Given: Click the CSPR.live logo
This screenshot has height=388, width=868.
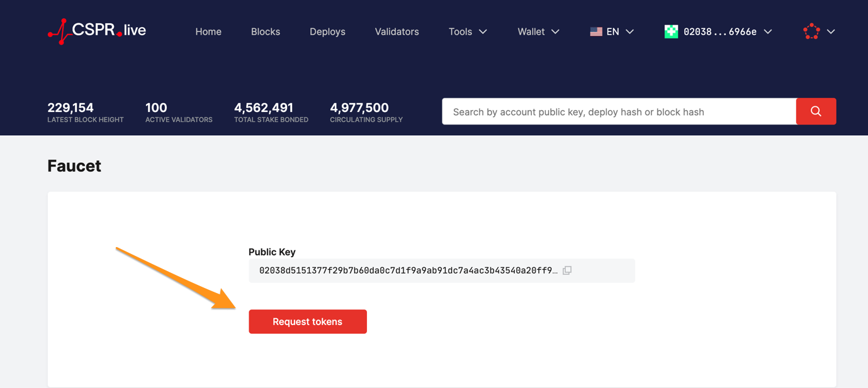Looking at the screenshot, I should (x=97, y=31).
